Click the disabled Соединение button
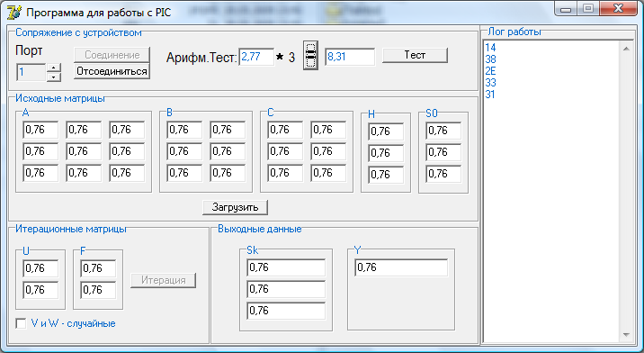This screenshot has width=644, height=353. 112,55
